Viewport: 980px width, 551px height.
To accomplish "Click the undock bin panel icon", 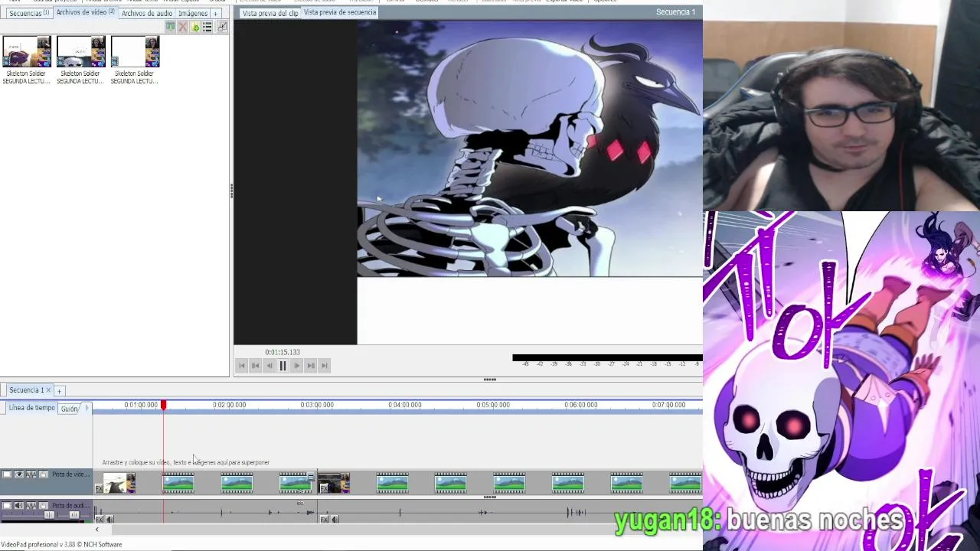I will [x=222, y=27].
